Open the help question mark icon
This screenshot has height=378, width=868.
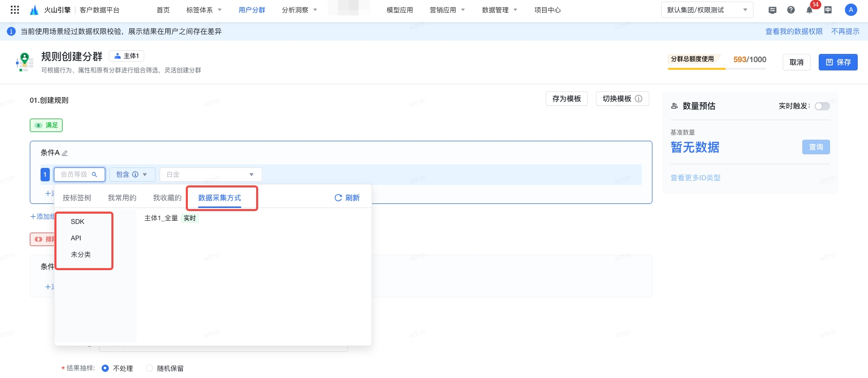tap(791, 10)
